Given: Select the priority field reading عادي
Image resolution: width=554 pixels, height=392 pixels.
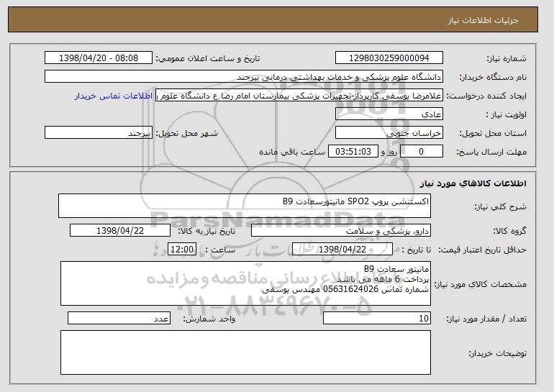Looking at the screenshot, I should 389,114.
